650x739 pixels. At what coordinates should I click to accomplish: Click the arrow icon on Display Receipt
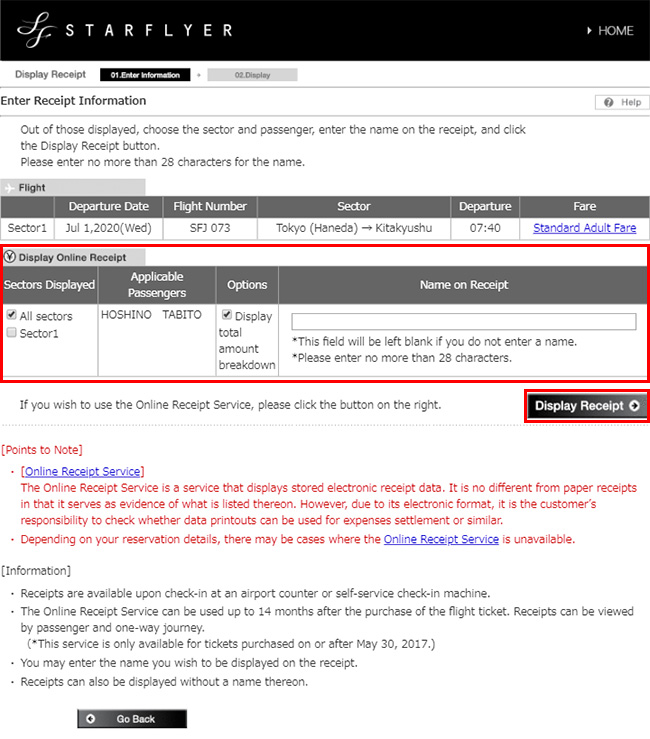pos(635,406)
